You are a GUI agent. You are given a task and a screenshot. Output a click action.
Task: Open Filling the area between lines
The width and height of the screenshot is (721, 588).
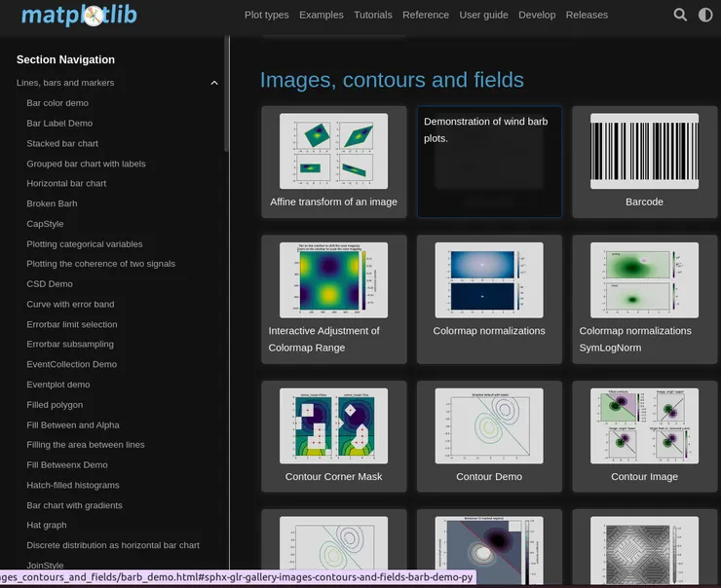(x=86, y=445)
